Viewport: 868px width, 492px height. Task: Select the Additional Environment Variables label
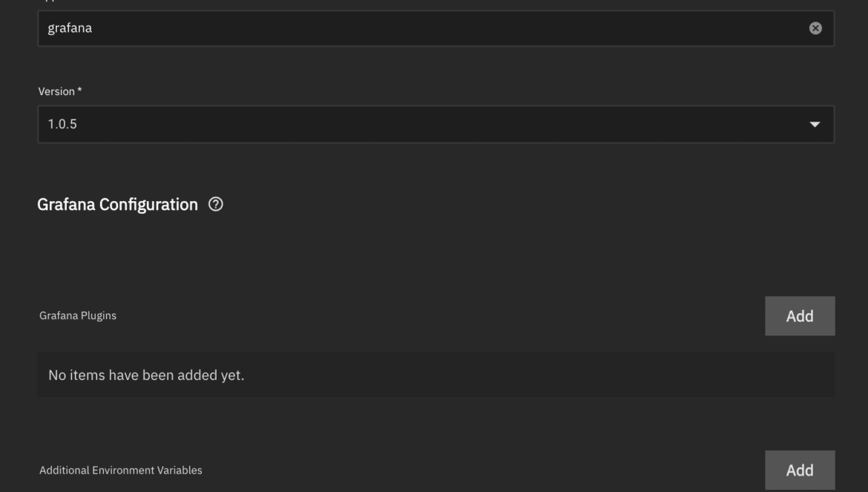click(x=120, y=470)
